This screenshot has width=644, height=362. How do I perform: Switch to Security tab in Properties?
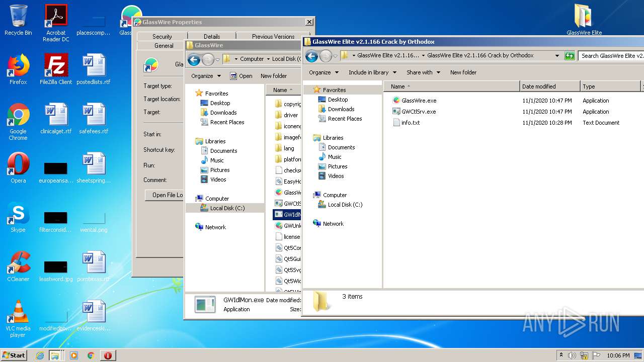[162, 37]
